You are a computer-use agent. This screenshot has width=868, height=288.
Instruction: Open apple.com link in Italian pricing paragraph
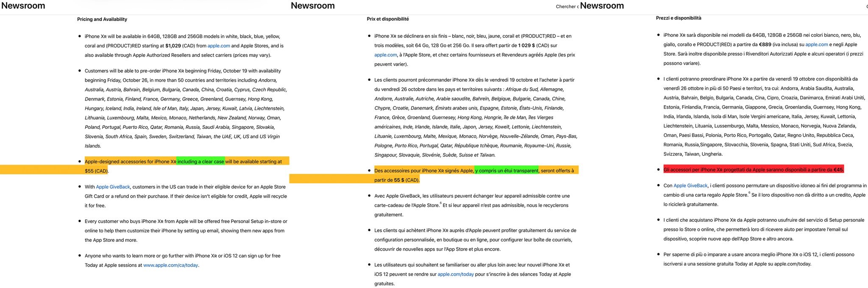tap(816, 45)
